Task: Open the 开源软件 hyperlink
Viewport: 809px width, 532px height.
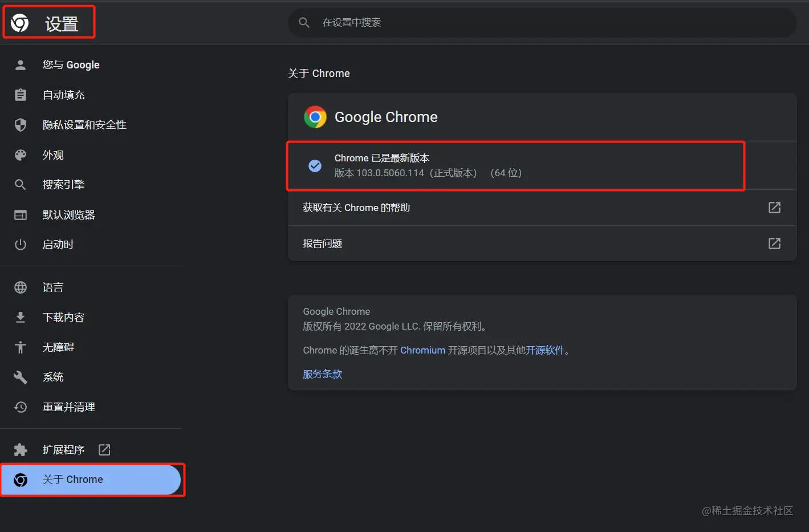Action: pyautogui.click(x=545, y=350)
